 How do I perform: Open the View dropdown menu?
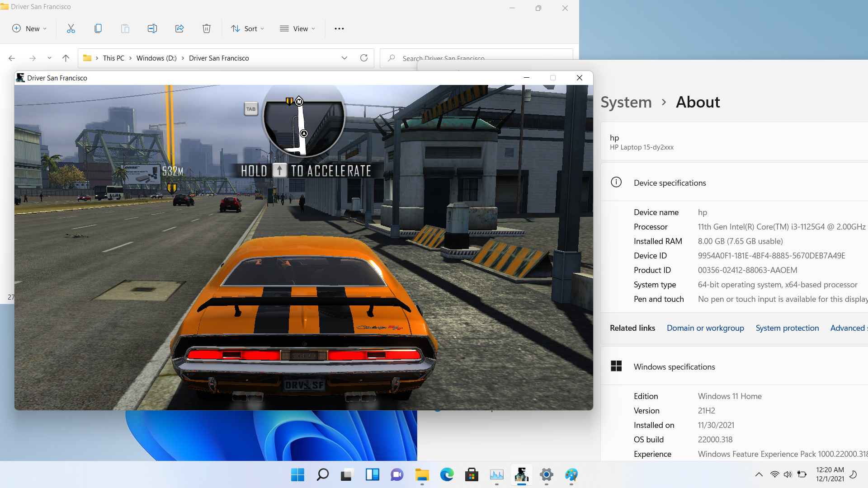(x=297, y=28)
